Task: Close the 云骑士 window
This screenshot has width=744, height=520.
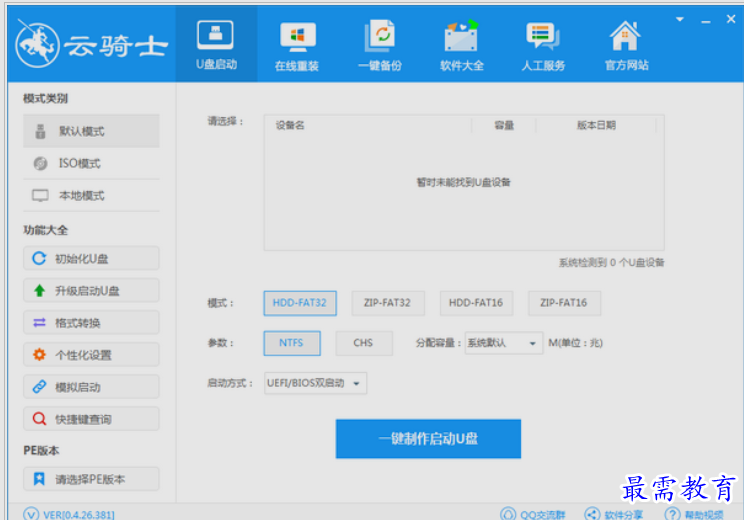Action: tap(731, 19)
